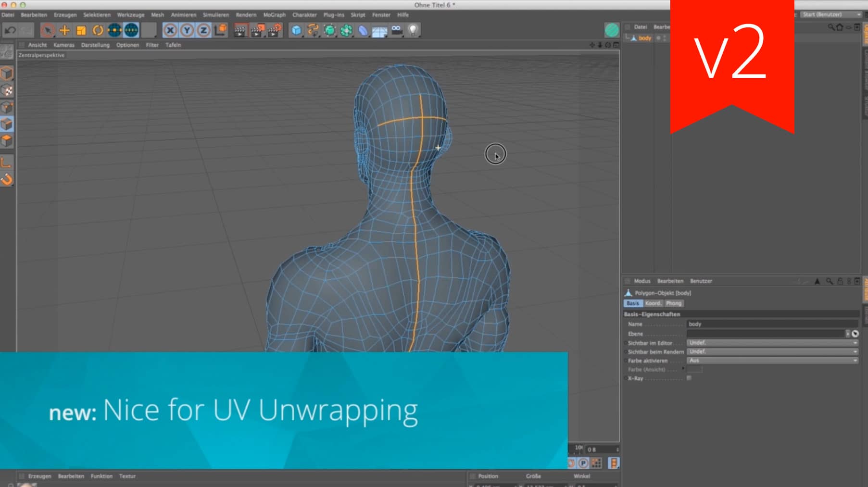Open the Render Settings icon
The image size is (868, 487).
click(x=273, y=30)
